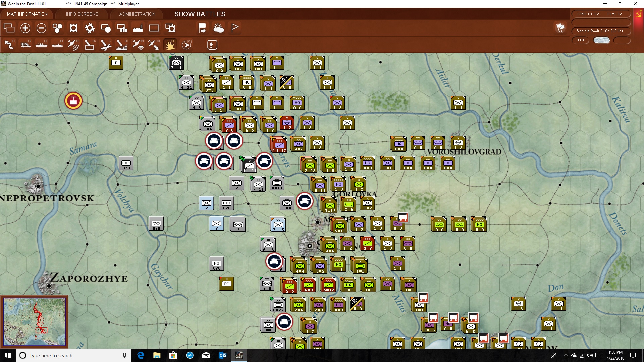Open the MAP INFORMATION tab
This screenshot has width=644, height=362.
[x=27, y=14]
